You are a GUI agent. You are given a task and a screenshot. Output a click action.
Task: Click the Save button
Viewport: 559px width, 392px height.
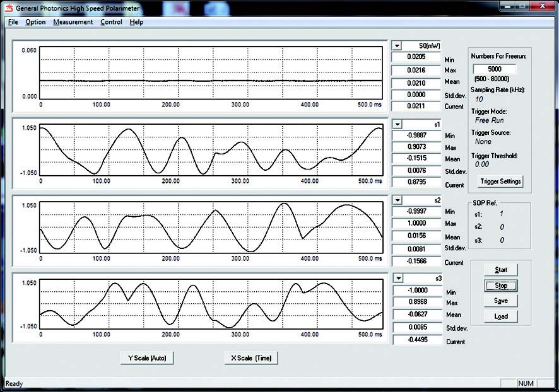(501, 301)
